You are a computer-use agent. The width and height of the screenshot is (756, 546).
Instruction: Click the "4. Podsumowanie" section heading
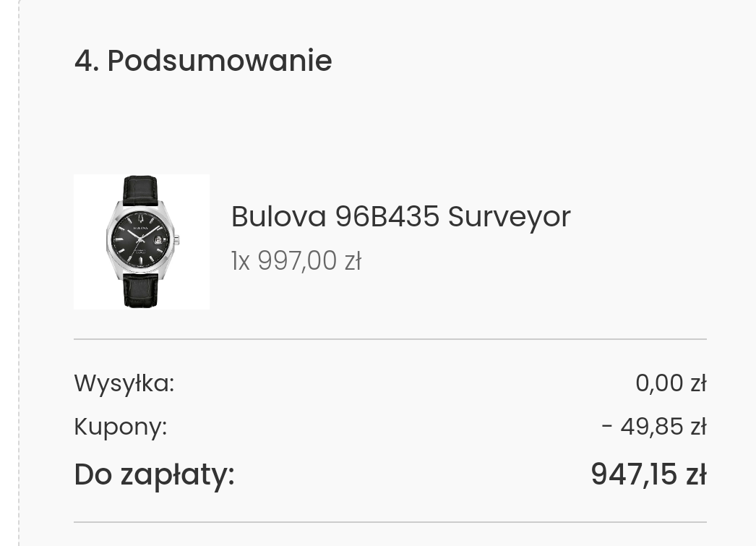coord(203,61)
